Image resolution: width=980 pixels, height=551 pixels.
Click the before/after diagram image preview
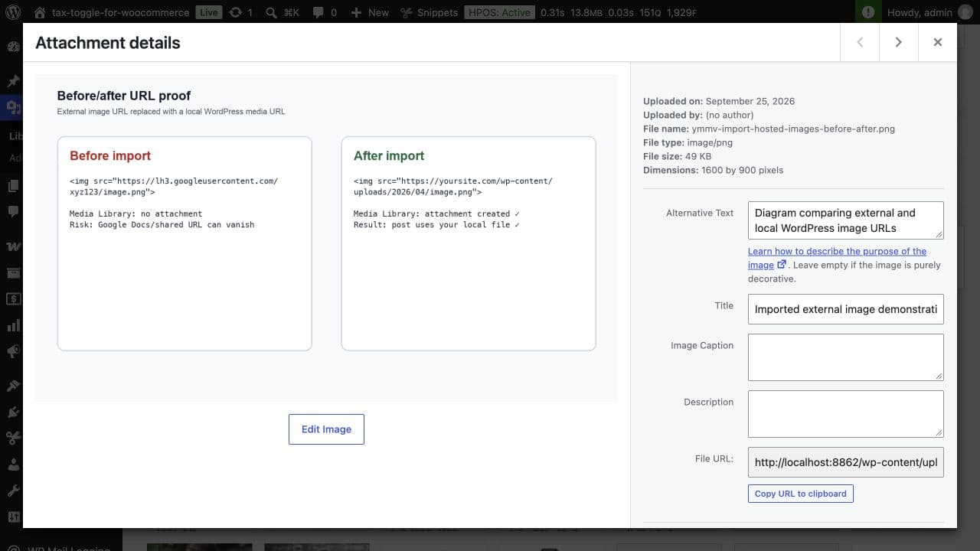tap(326, 238)
